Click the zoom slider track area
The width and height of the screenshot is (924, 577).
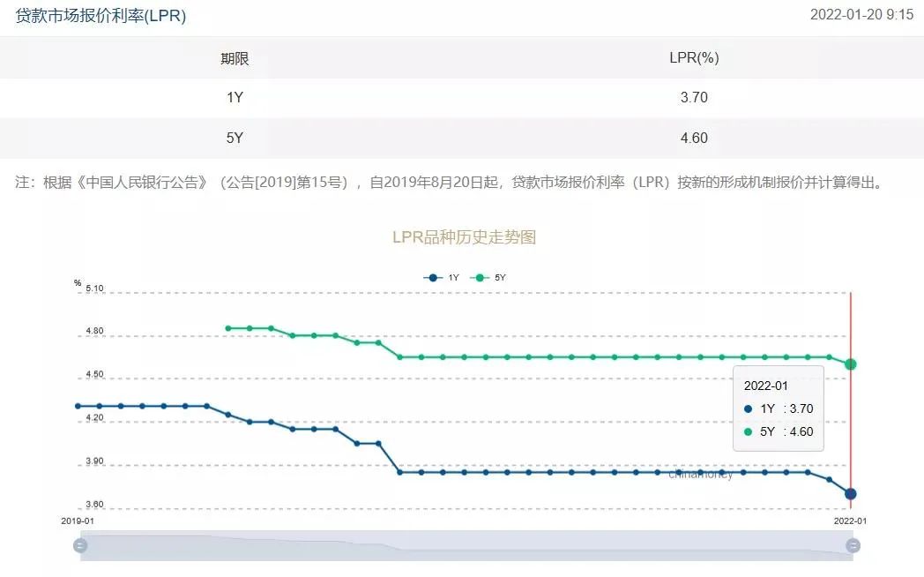coord(466,546)
